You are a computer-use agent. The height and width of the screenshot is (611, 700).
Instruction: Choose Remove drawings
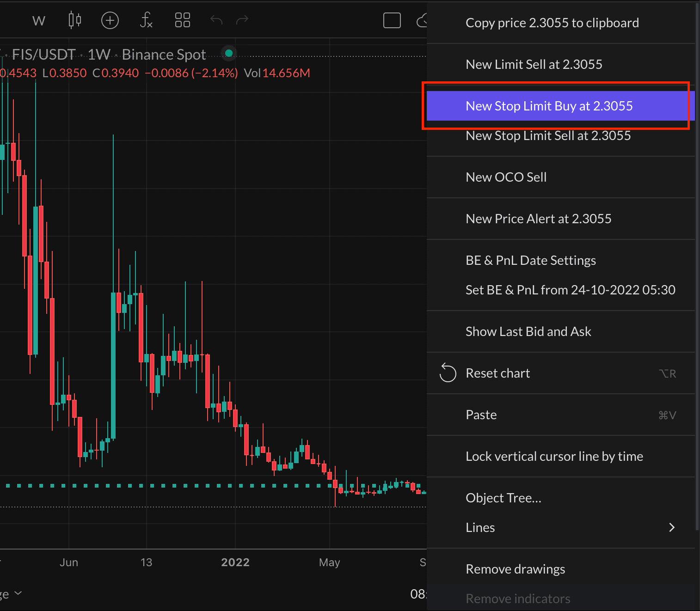click(561, 569)
